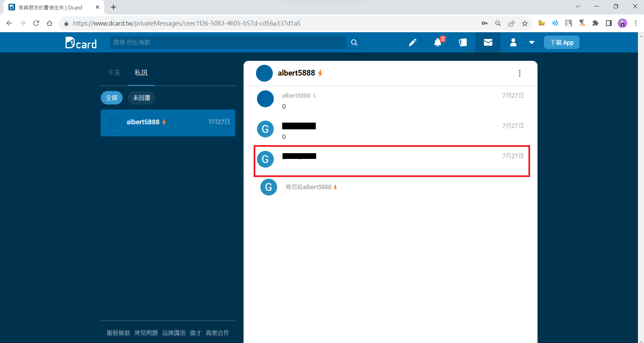
Task: Open the 服務條款 footer link
Action: point(118,333)
